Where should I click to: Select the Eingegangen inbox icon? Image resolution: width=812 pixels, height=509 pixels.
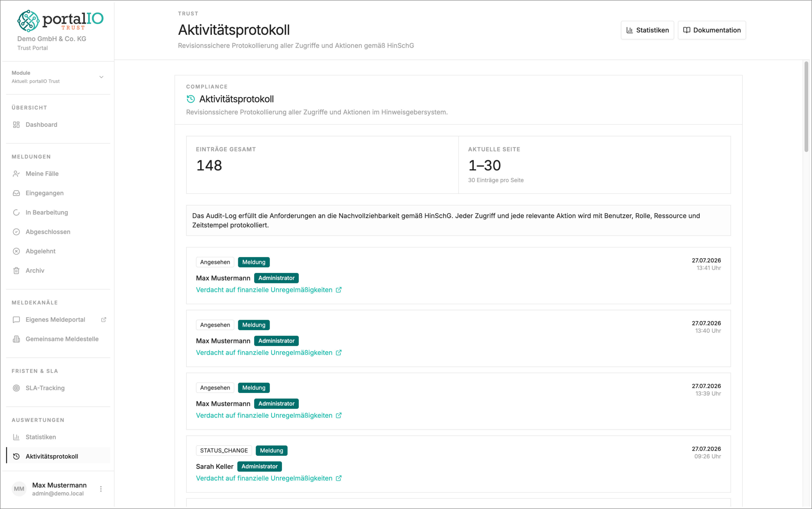[x=16, y=193]
